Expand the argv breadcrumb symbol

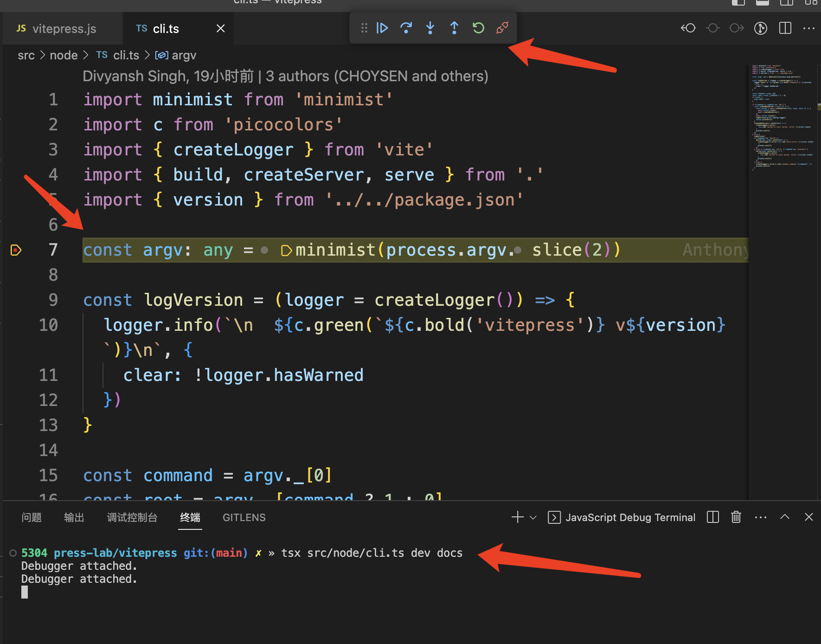pyautogui.click(x=184, y=56)
